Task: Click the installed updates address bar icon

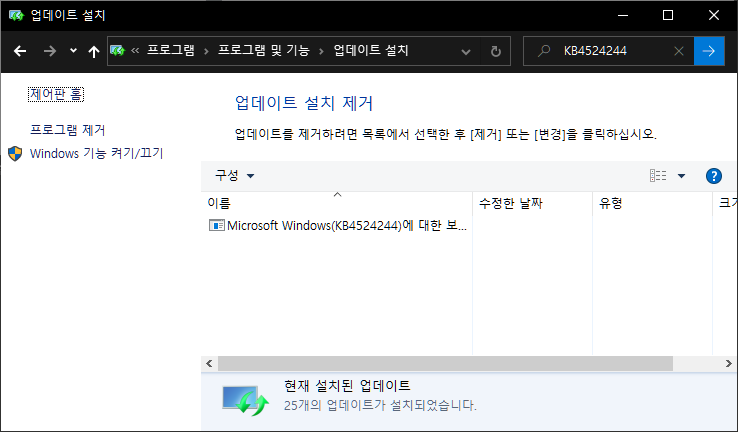Action: (x=118, y=50)
